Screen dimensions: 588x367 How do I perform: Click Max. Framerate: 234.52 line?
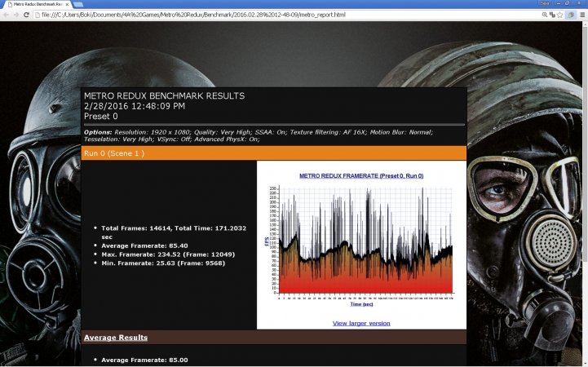pyautogui.click(x=168, y=254)
